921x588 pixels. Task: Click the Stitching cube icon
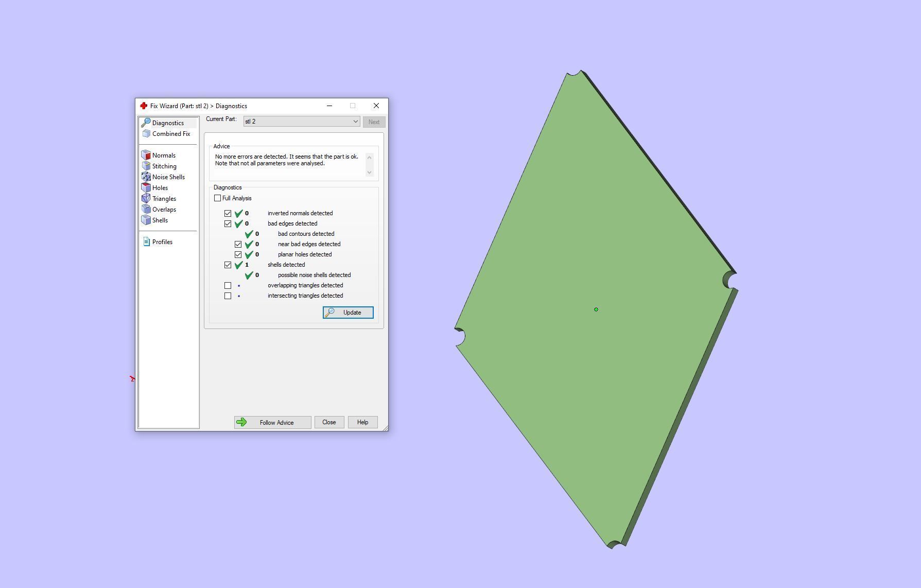click(146, 166)
